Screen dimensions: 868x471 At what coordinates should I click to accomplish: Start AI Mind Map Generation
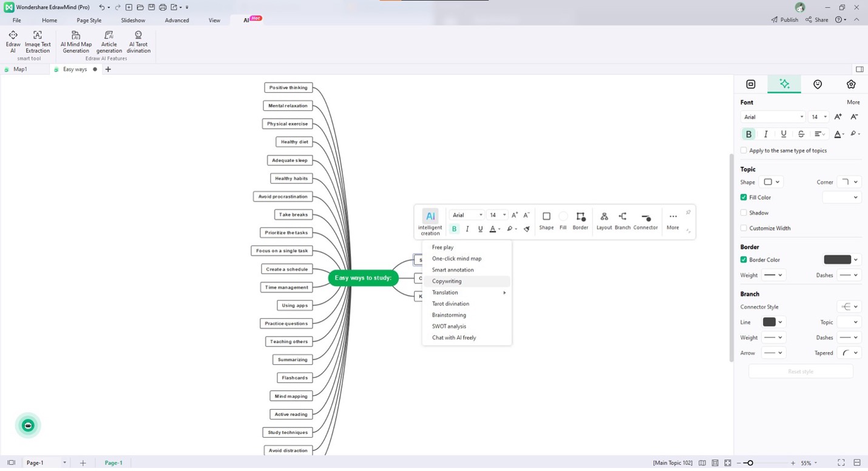point(76,42)
